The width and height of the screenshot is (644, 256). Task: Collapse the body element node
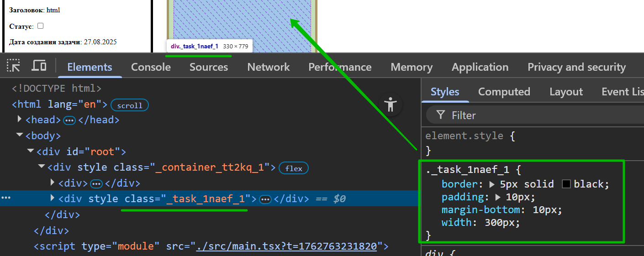pos(20,135)
